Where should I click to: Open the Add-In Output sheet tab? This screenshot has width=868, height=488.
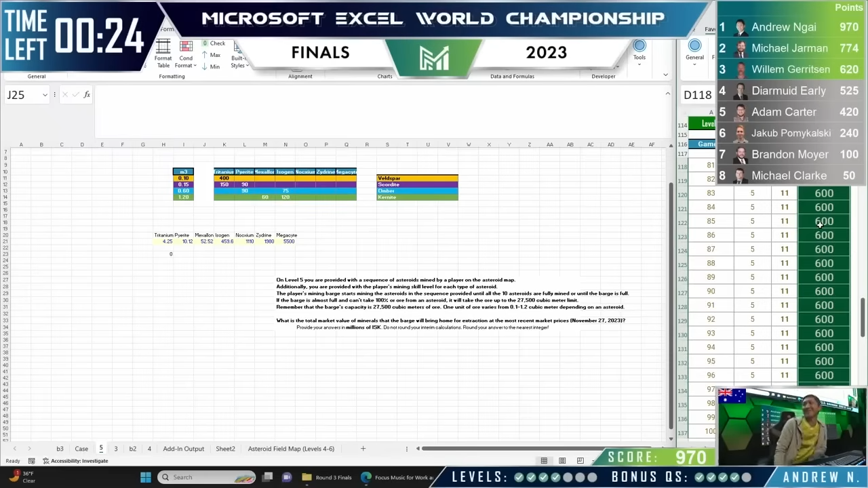click(x=183, y=449)
